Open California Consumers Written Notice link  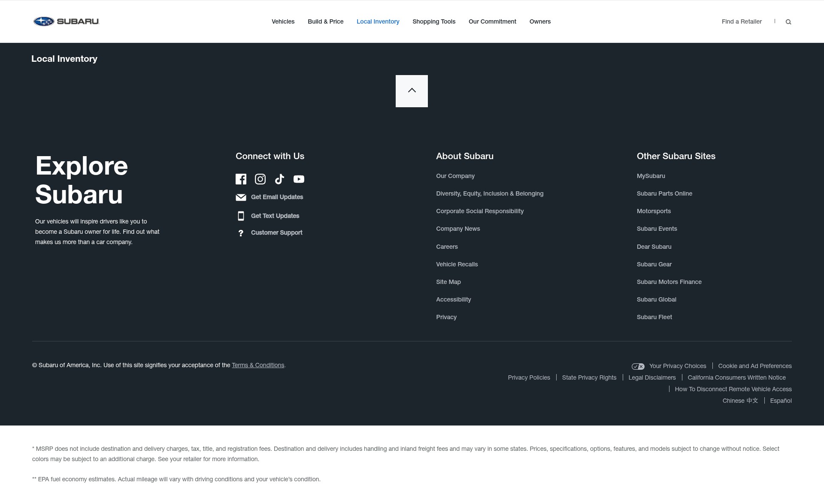(x=736, y=377)
